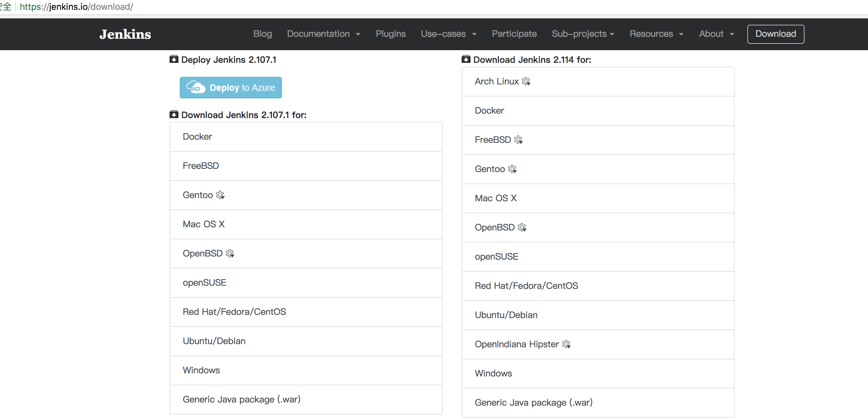The width and height of the screenshot is (868, 419).
Task: Click gear icon next to Arch Linux
Action: pyautogui.click(x=526, y=82)
